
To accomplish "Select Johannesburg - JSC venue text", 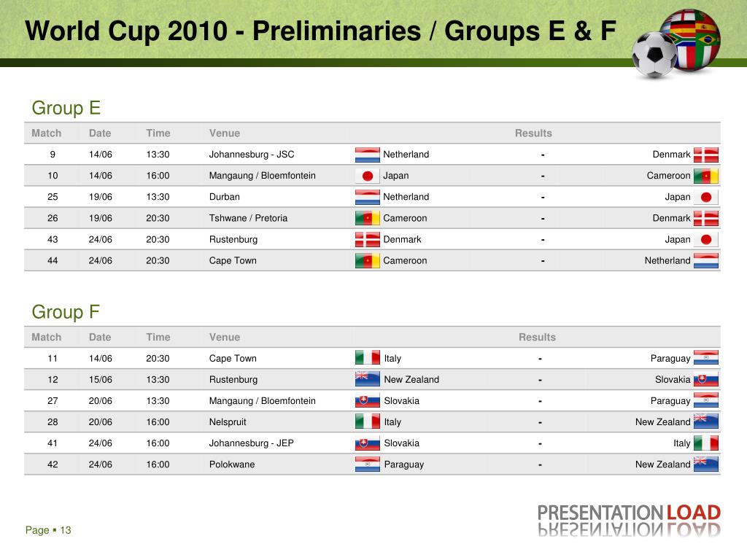I will [x=252, y=155].
